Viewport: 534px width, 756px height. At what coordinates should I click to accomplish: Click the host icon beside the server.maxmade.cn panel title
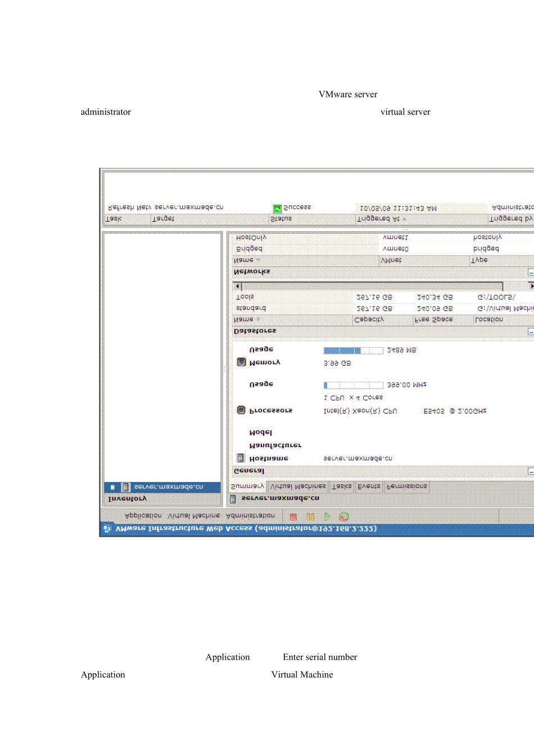click(x=233, y=499)
